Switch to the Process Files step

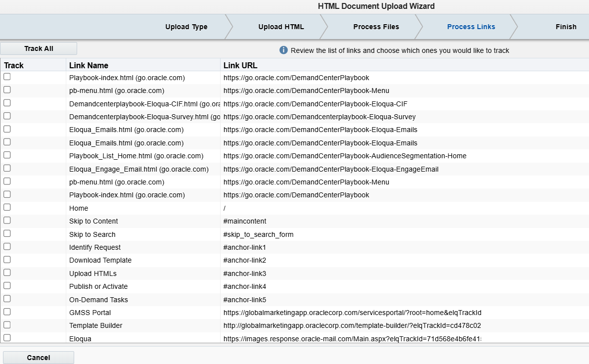[x=376, y=27]
